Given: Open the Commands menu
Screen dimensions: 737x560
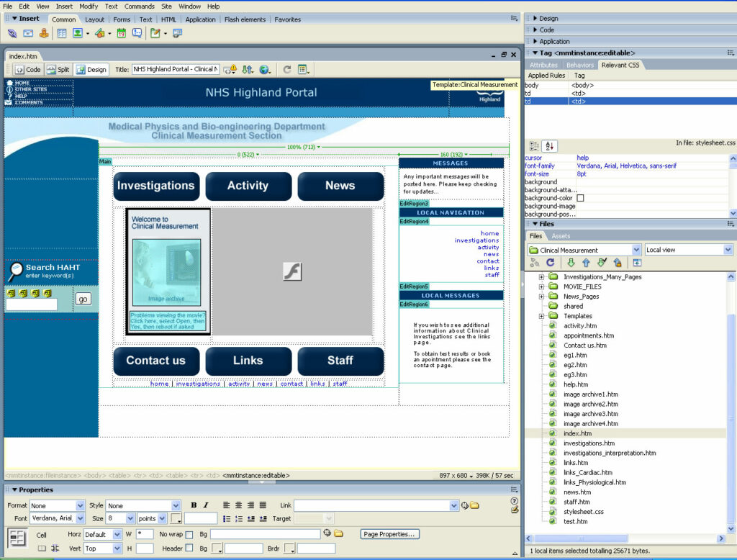Looking at the screenshot, I should [139, 6].
